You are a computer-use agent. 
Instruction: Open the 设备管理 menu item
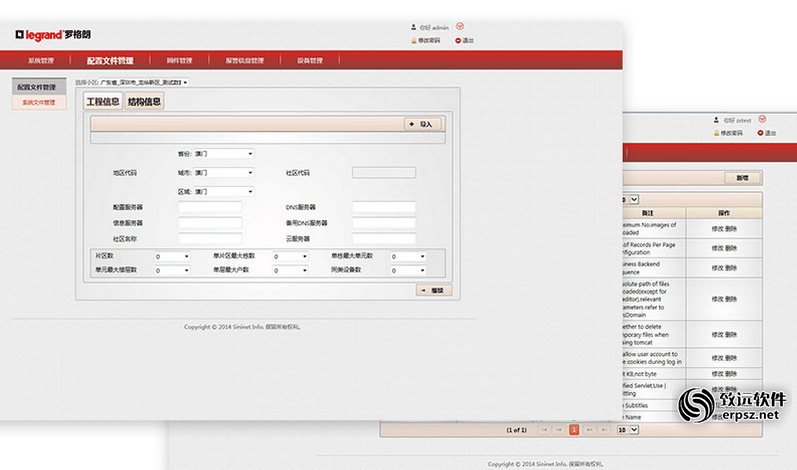[x=310, y=60]
